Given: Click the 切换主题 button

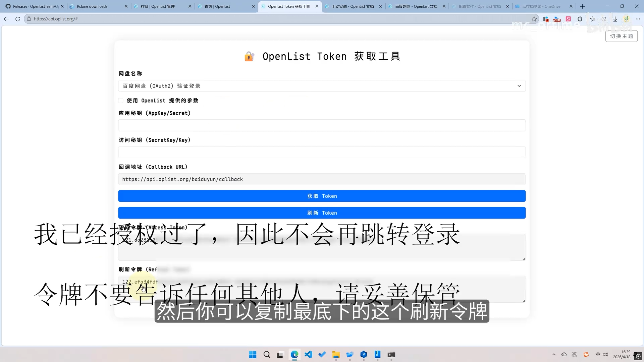Looking at the screenshot, I should pos(621,36).
